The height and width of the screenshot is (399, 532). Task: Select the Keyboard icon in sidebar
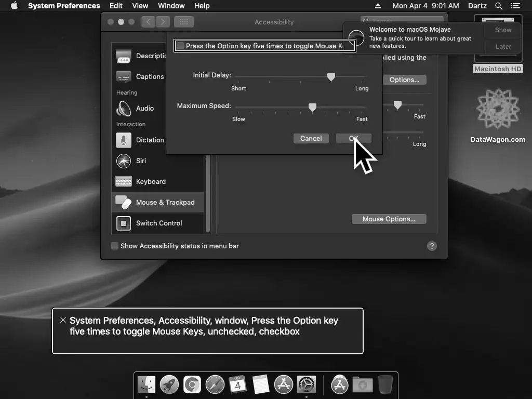coord(124,181)
